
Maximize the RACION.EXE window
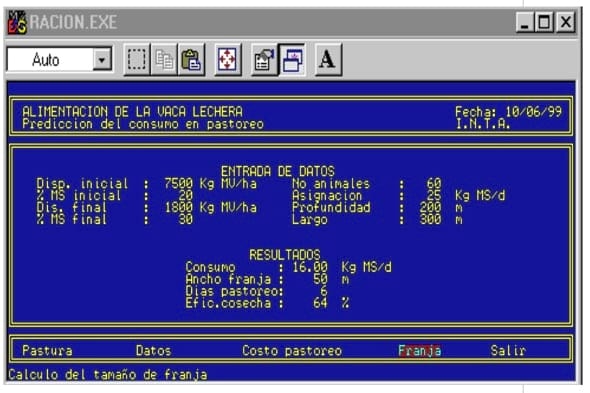pyautogui.click(x=544, y=22)
